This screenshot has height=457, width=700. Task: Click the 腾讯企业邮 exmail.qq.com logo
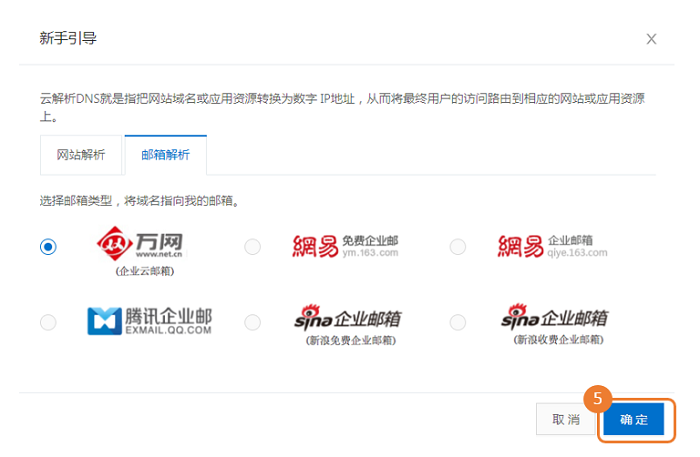(149, 320)
